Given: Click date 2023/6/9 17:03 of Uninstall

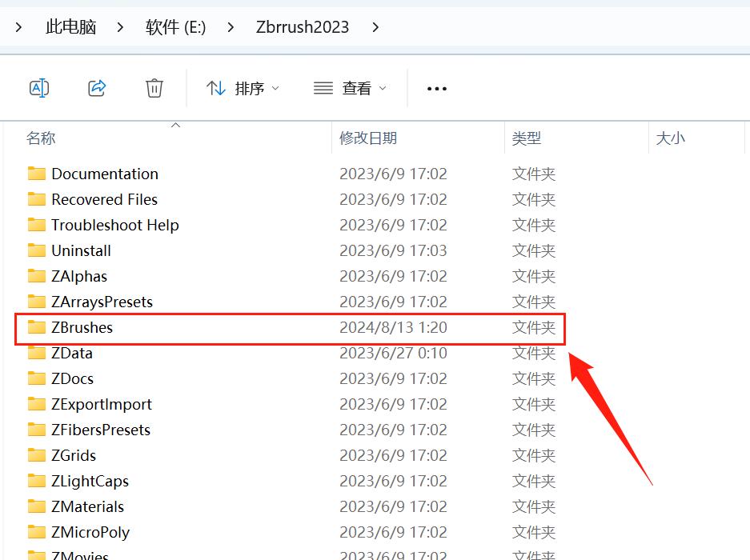Looking at the screenshot, I should pos(393,250).
